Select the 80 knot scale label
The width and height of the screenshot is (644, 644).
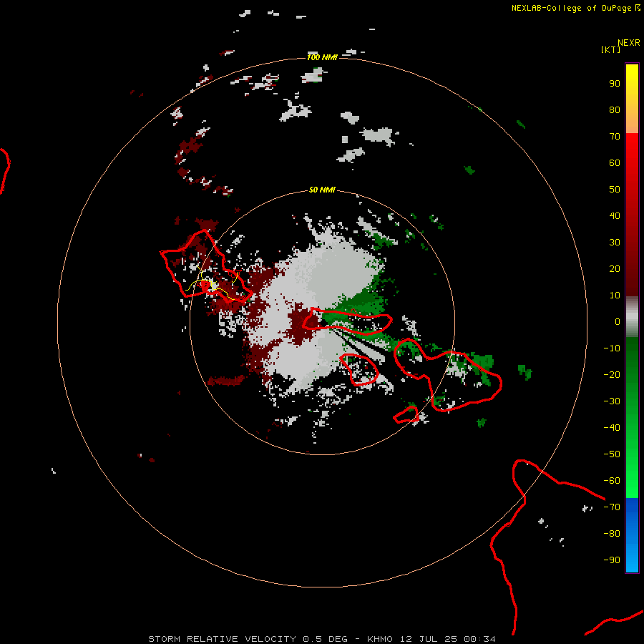pos(615,110)
